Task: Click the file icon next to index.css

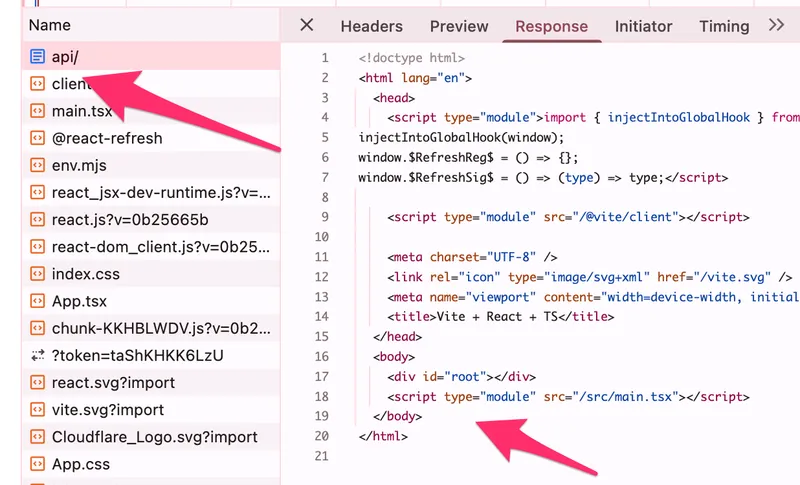Action: [x=37, y=274]
